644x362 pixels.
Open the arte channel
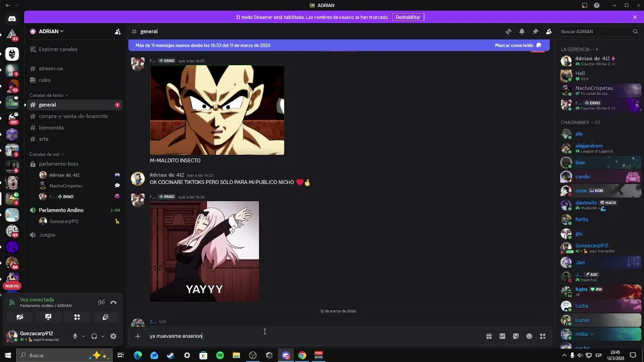(x=74, y=139)
